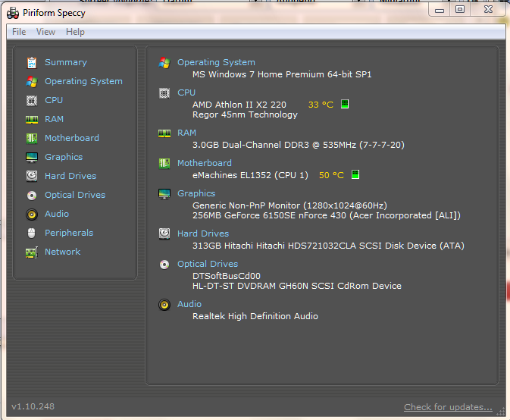Image resolution: width=510 pixels, height=420 pixels.
Task: Select Operating System in the sidebar
Action: (83, 81)
